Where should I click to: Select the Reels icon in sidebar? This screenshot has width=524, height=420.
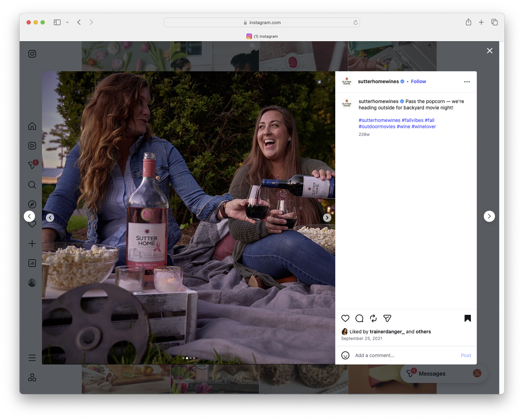click(32, 146)
